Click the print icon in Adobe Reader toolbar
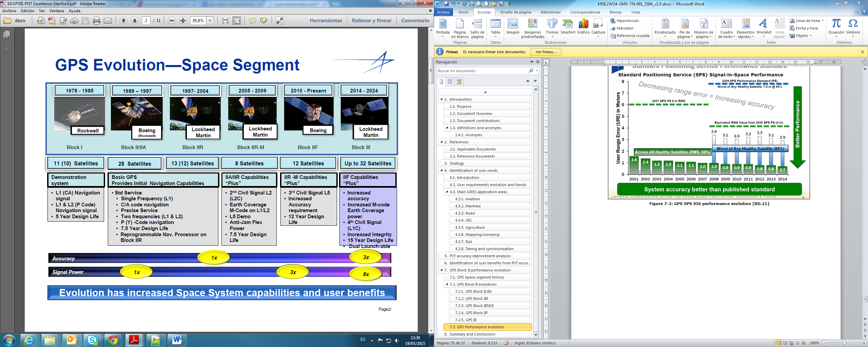 tap(97, 21)
